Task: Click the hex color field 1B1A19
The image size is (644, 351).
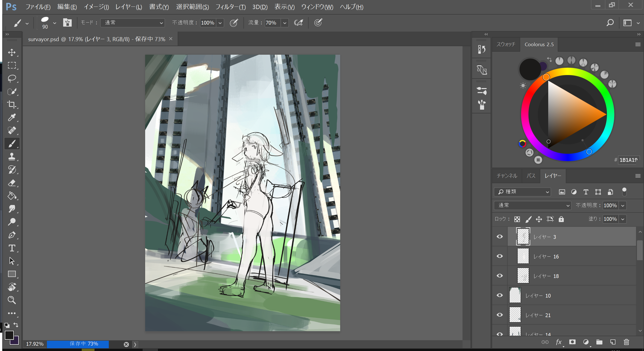Action: 628,160
